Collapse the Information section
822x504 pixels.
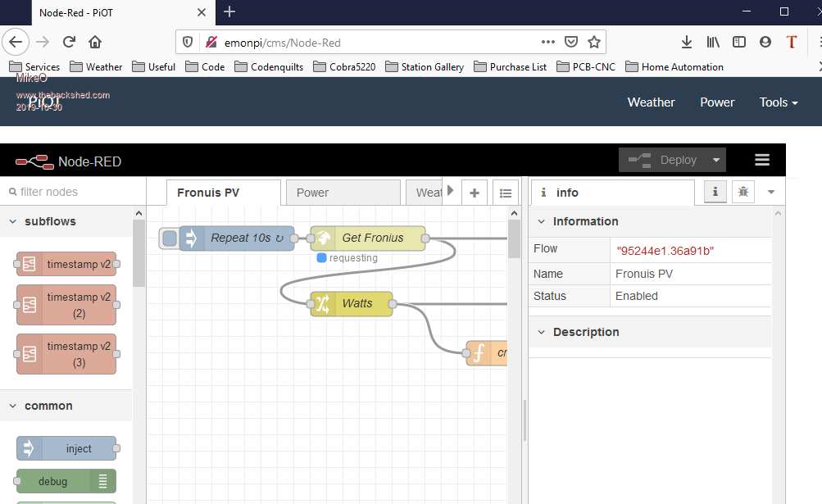coord(542,221)
